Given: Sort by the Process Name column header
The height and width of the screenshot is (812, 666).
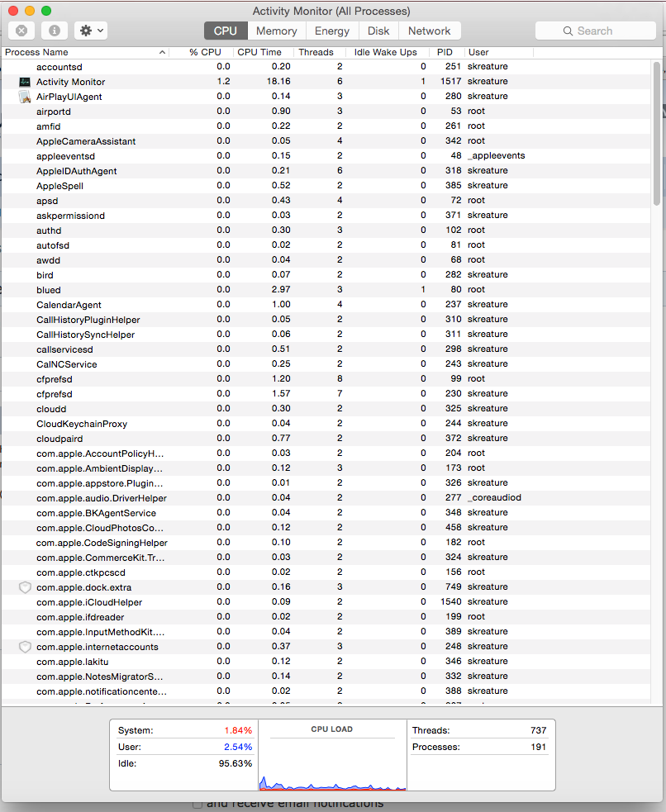Looking at the screenshot, I should coord(85,52).
